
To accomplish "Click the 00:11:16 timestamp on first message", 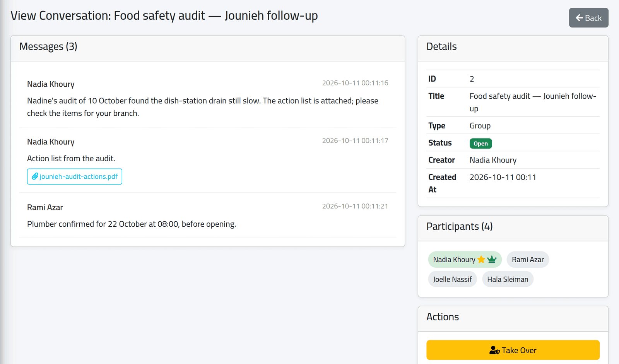I will tap(355, 83).
